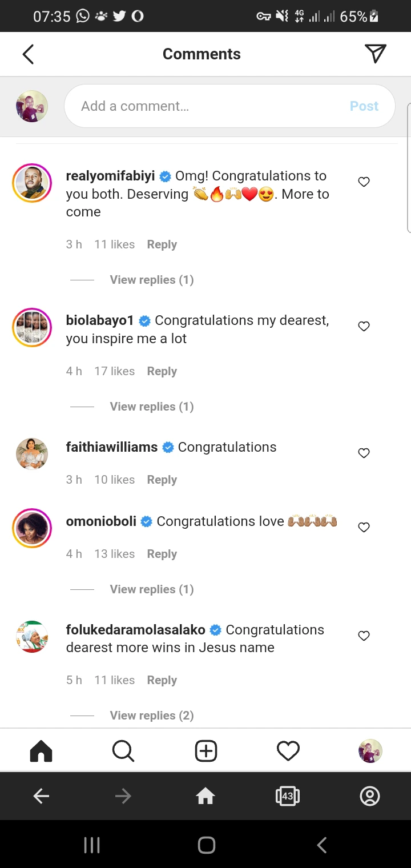View the 2 replies under folukedaramolasalako

pos(151,716)
